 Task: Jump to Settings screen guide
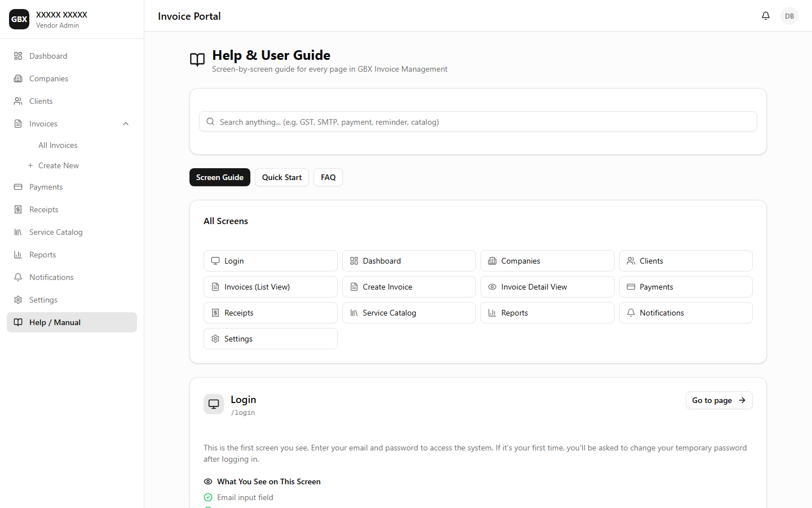pos(271,339)
